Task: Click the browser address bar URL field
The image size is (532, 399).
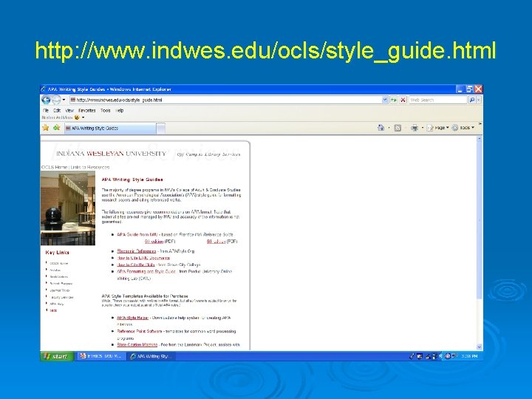Action: [225, 100]
